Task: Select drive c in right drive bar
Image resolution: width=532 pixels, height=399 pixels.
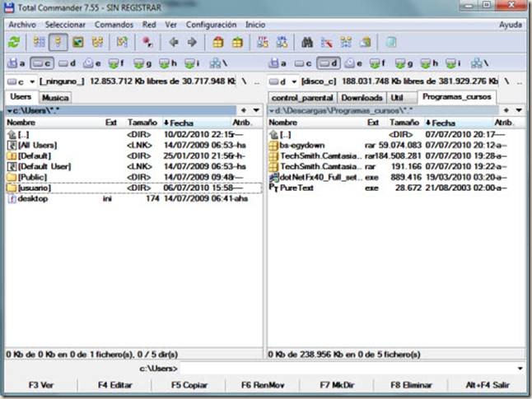Action: click(302, 63)
